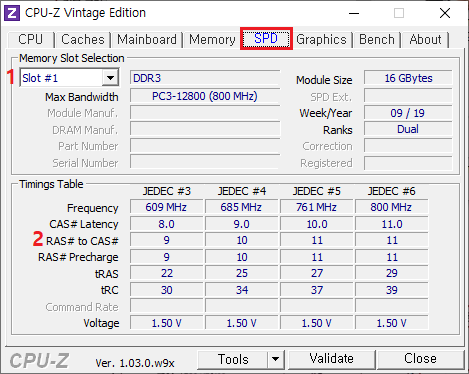Click the empty Correction field
This screenshot has height=374, width=469.
(408, 146)
